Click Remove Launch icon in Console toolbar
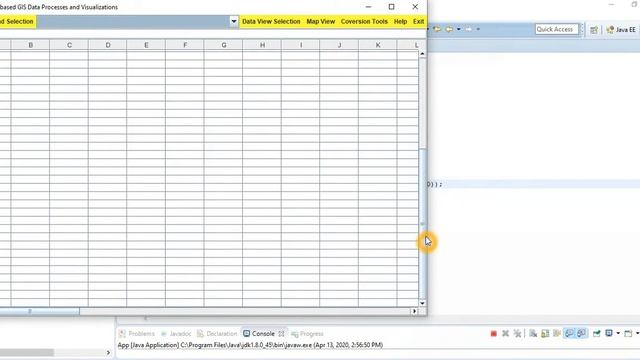The height and width of the screenshot is (360, 640). tap(505, 333)
